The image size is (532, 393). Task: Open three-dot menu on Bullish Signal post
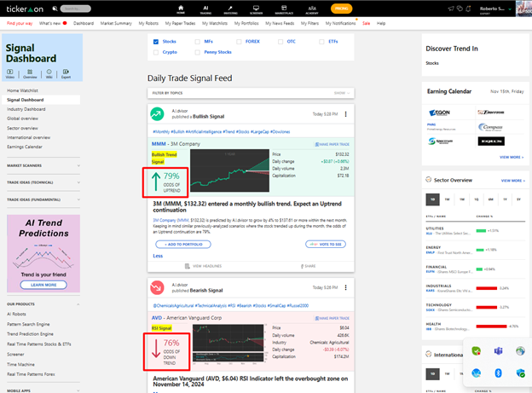(346, 114)
